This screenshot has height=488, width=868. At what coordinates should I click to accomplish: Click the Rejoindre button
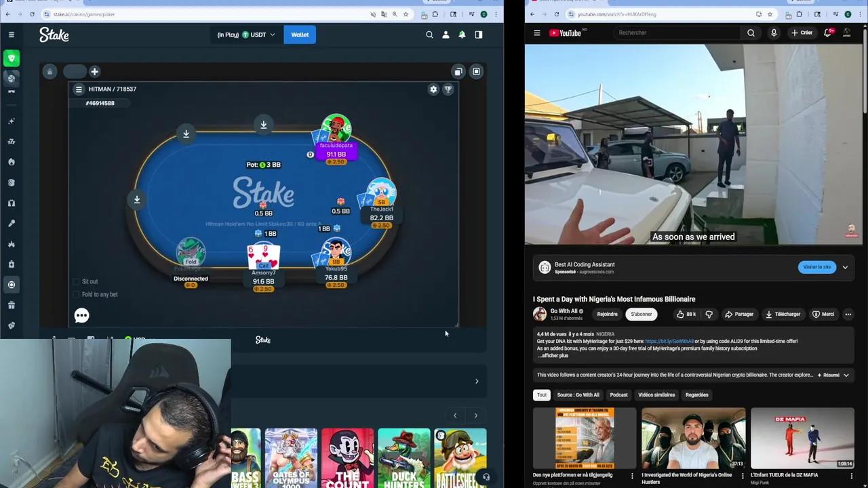(607, 314)
